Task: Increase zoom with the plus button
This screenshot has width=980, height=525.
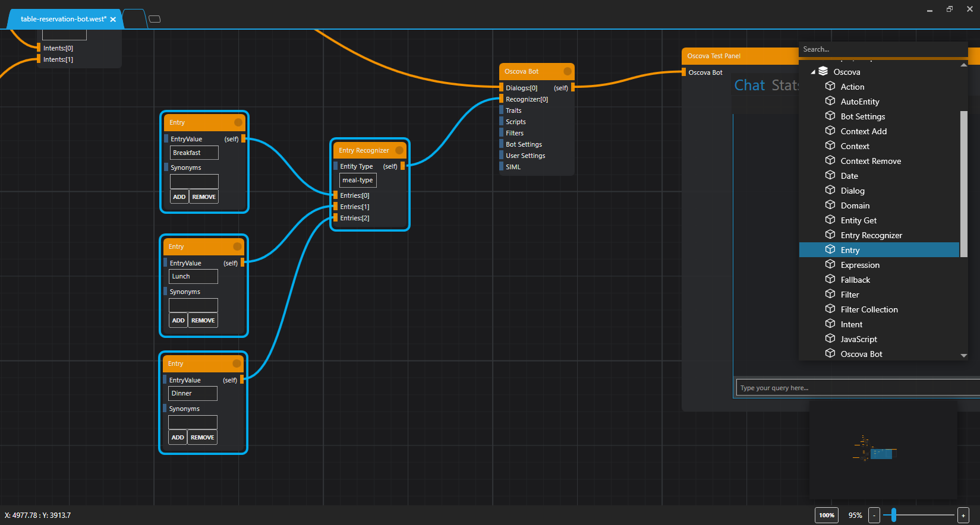Action: (963, 515)
